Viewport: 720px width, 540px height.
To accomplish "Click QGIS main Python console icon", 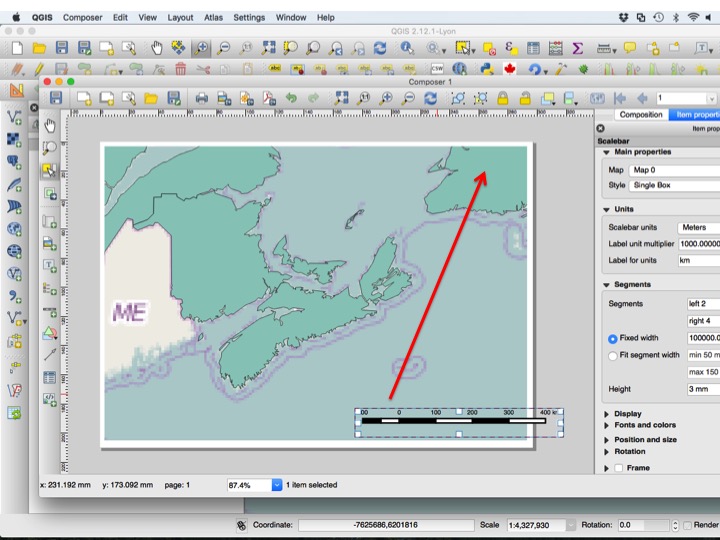I will [x=487, y=69].
